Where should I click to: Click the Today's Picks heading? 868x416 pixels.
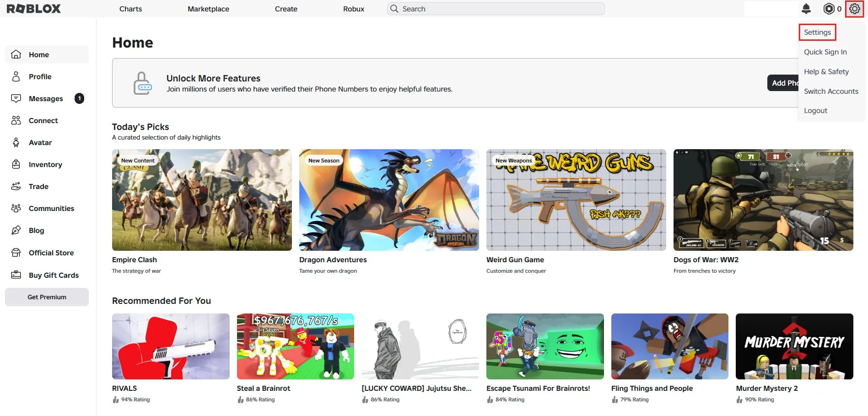(x=140, y=127)
